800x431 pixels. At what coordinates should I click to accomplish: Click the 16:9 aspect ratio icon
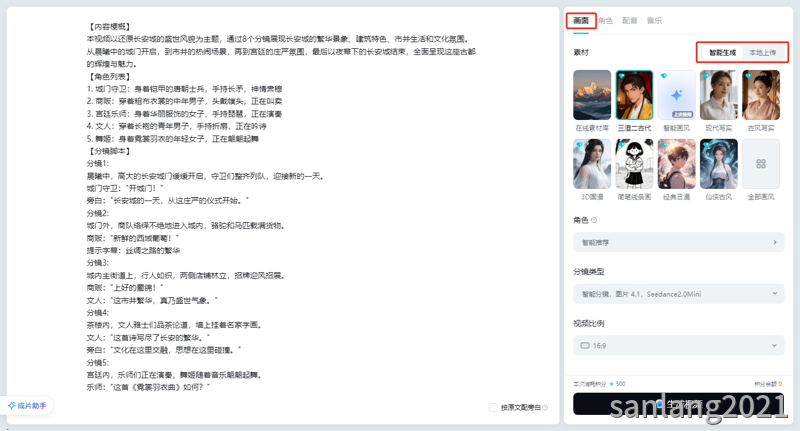585,346
